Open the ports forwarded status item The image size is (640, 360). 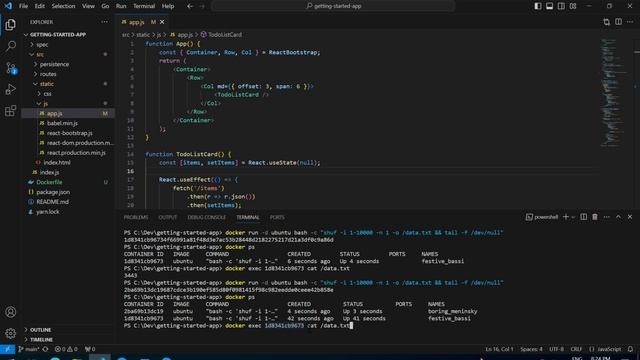point(90,349)
